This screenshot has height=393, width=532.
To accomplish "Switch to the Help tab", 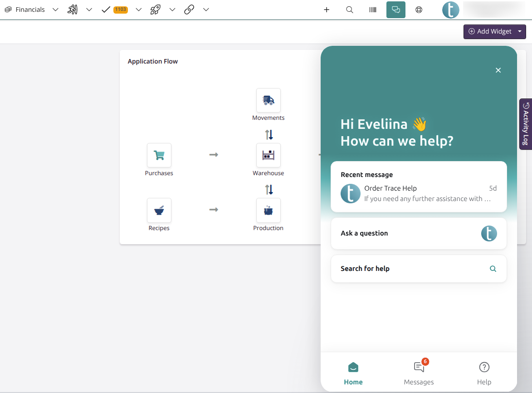I will 484,373.
